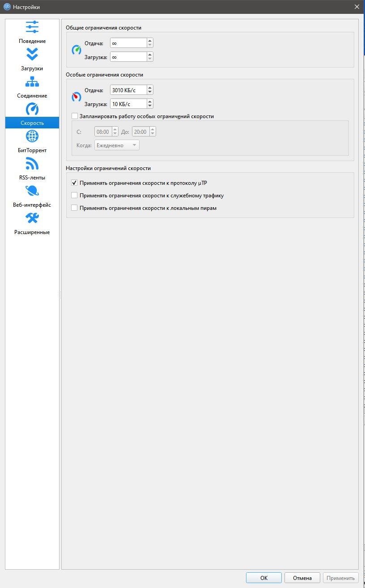Screen dimensions: 365x588
Task: Select the Соединение network icon
Action: pos(32,82)
